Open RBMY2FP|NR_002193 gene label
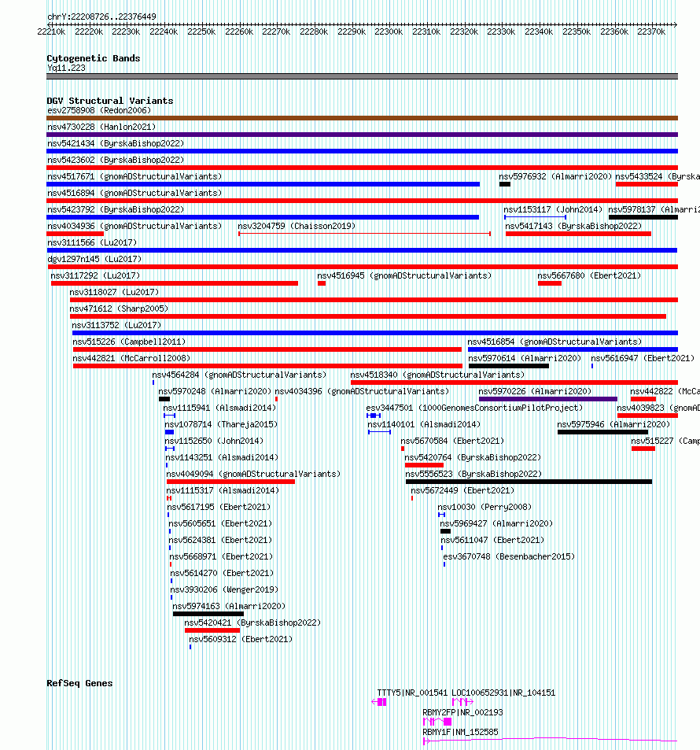This screenshot has width=700, height=750. coord(462,711)
